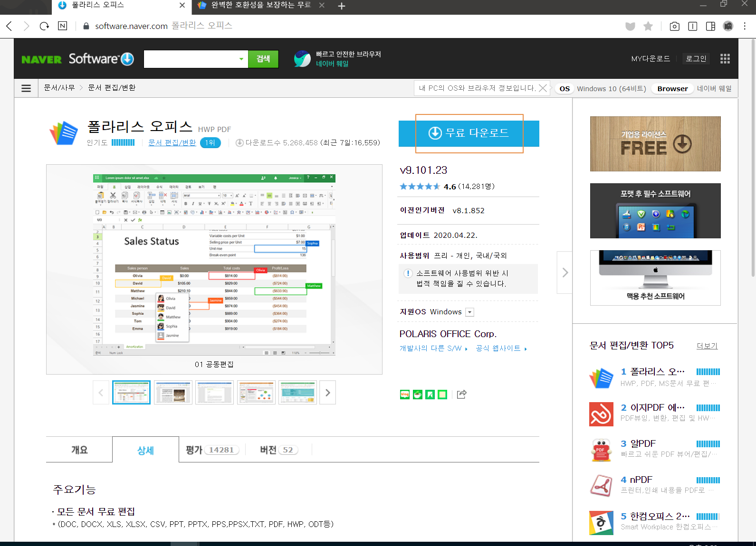Click the heart shield icon in address bar

click(x=630, y=27)
